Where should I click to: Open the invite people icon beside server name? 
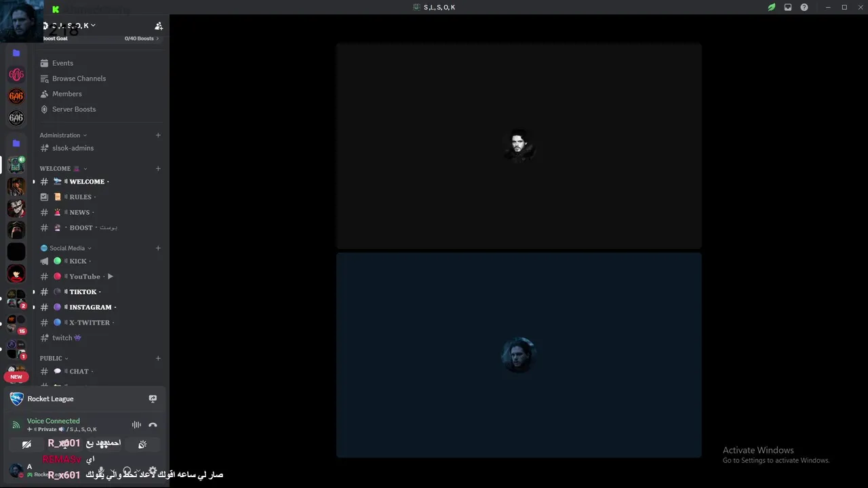pos(159,26)
